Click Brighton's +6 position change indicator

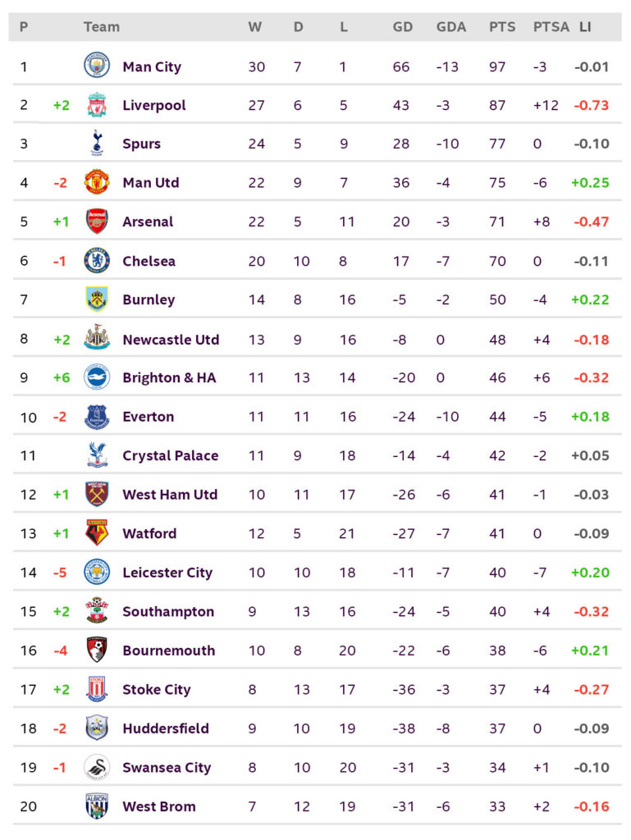click(x=62, y=377)
